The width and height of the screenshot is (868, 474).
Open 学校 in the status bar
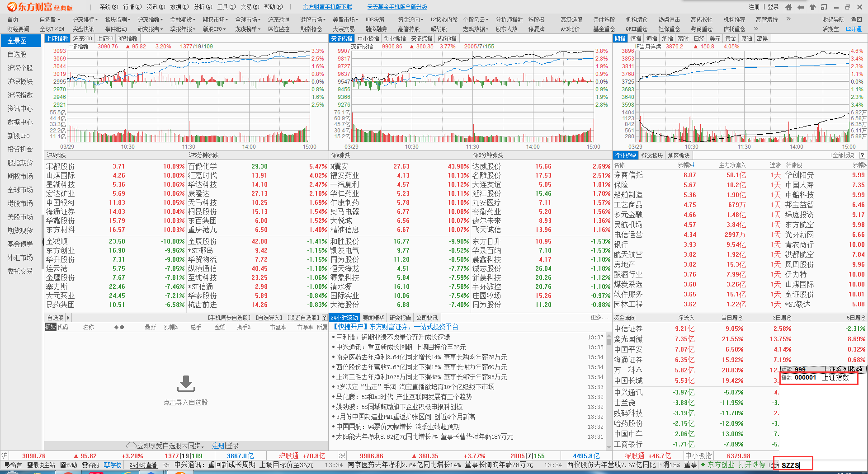113,465
